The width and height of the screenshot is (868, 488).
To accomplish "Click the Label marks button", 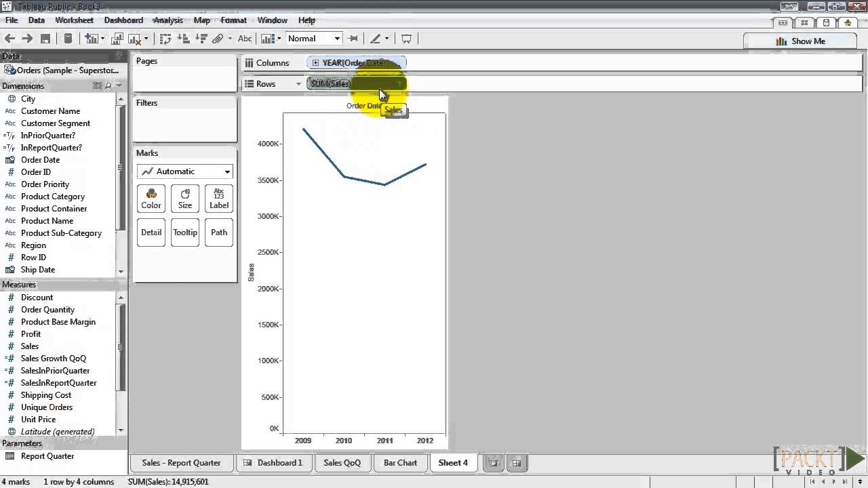I will point(219,199).
